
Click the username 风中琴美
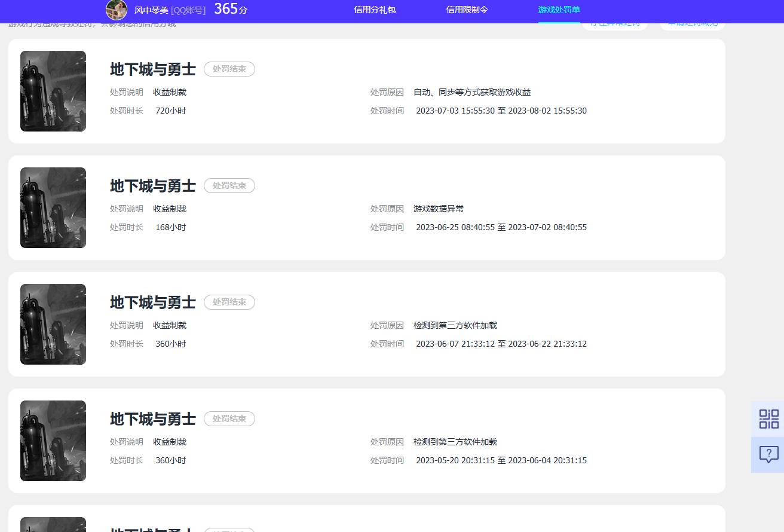click(151, 10)
